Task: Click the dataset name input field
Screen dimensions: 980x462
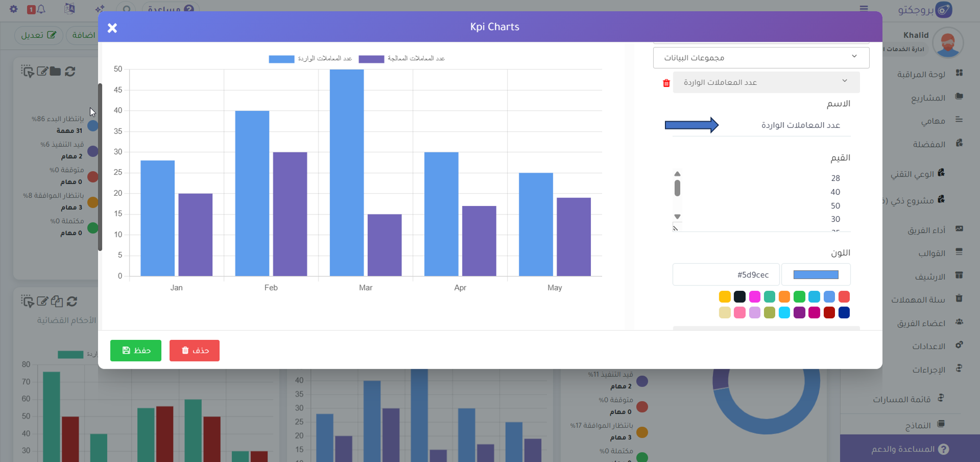Action: [x=784, y=126]
